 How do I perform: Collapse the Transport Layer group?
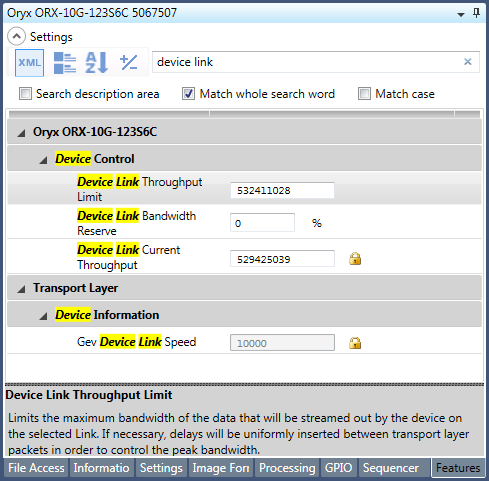(x=22, y=289)
